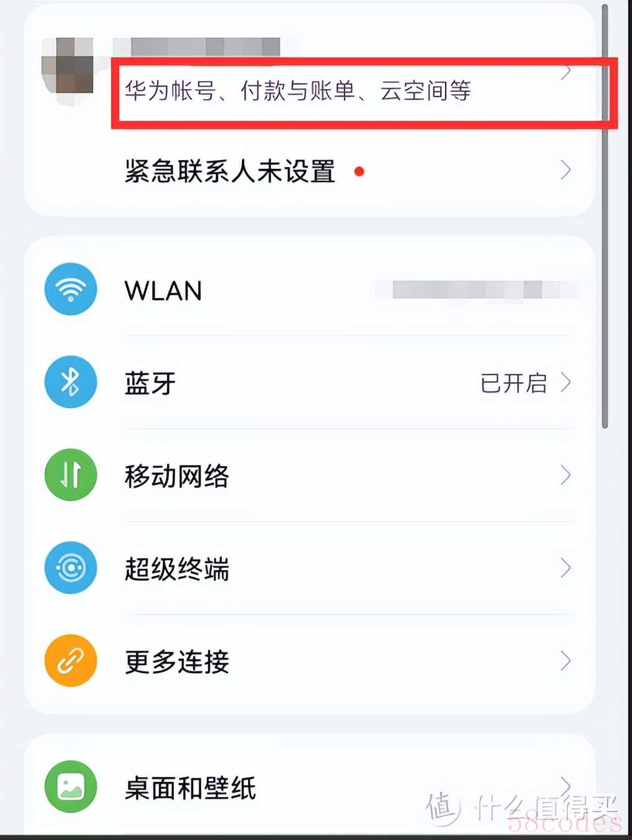Tap the 已开启 Bluetooth status text
The image size is (632, 840).
(514, 383)
